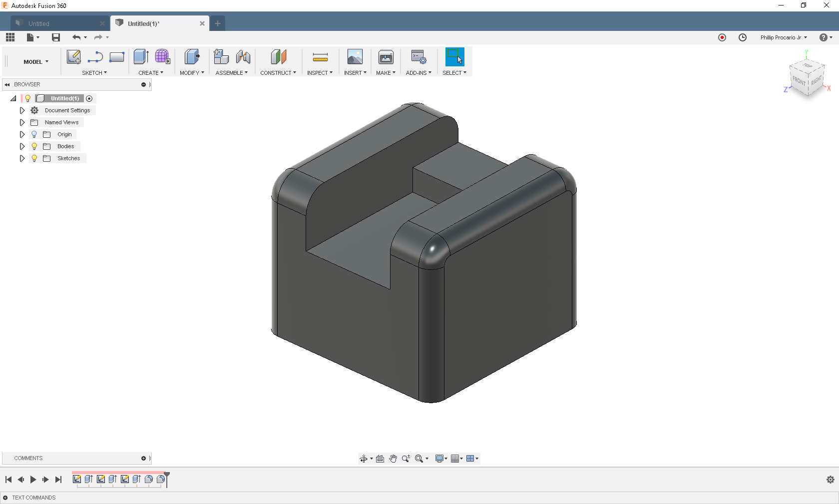The width and height of the screenshot is (839, 504).
Task: Open timeline settings gear icon
Action: point(831,480)
